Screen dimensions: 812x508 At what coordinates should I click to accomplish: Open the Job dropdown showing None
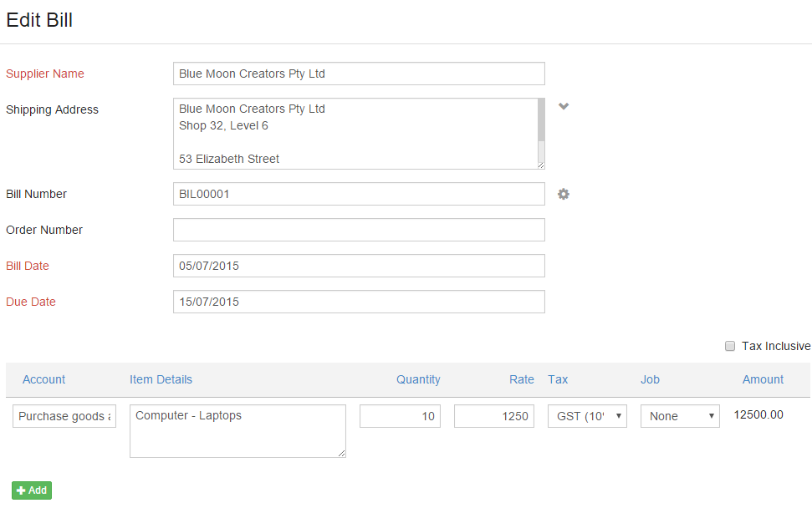680,416
